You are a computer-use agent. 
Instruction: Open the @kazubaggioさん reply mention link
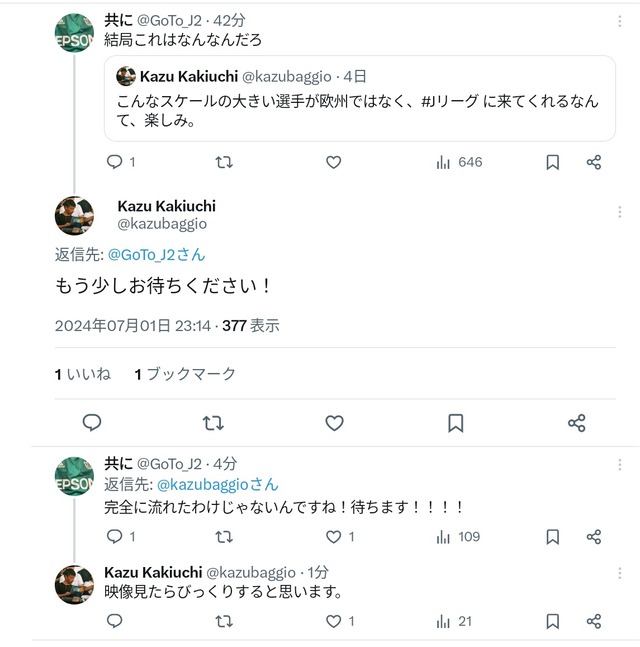(x=218, y=484)
